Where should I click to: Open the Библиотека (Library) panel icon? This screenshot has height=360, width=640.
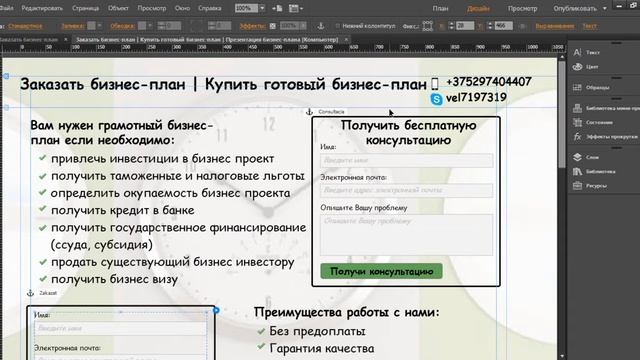click(x=577, y=171)
